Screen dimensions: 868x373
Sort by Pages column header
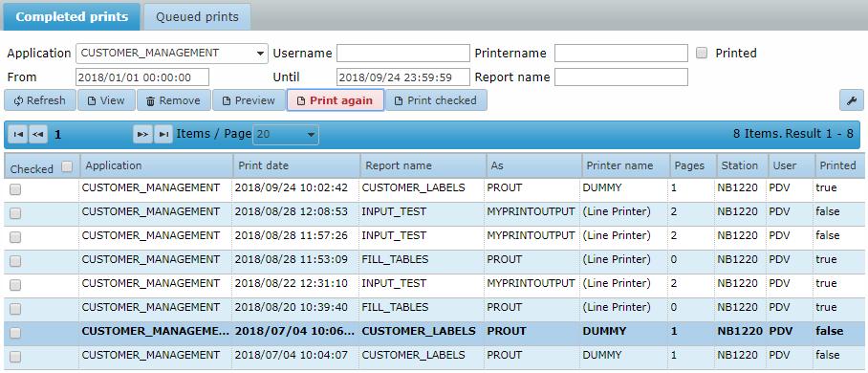pyautogui.click(x=692, y=165)
